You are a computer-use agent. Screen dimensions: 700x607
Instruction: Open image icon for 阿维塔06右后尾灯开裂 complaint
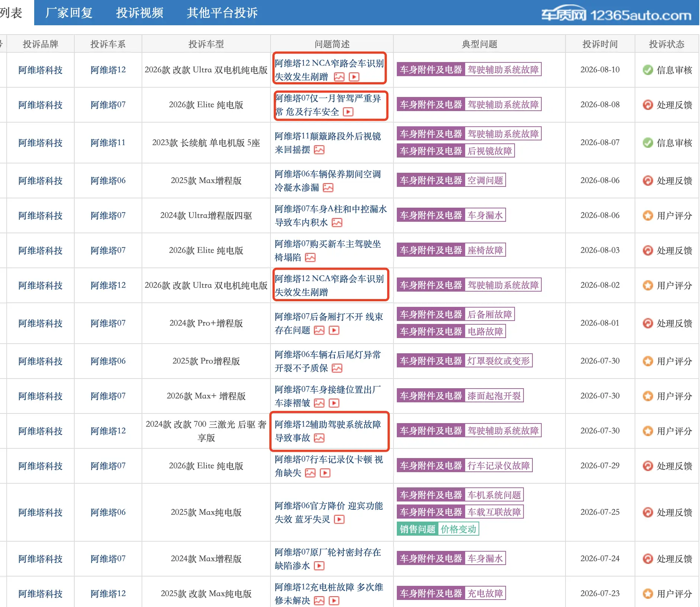click(337, 368)
